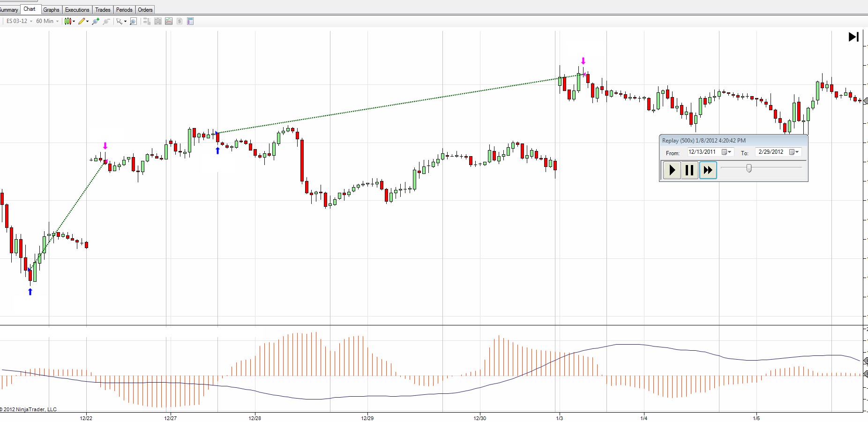Viewport: 868px width, 422px height.
Task: Open the To date calendar dropdown
Action: [x=794, y=152]
